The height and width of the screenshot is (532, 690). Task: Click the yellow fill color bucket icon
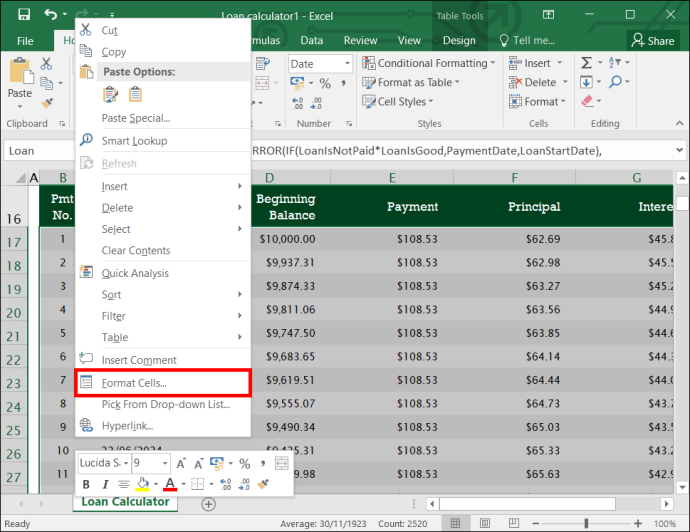tap(143, 484)
